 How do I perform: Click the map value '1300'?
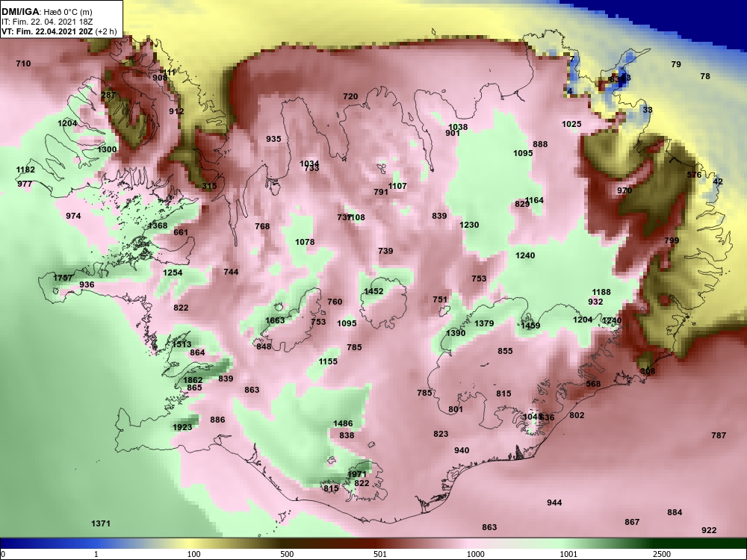click(x=107, y=149)
